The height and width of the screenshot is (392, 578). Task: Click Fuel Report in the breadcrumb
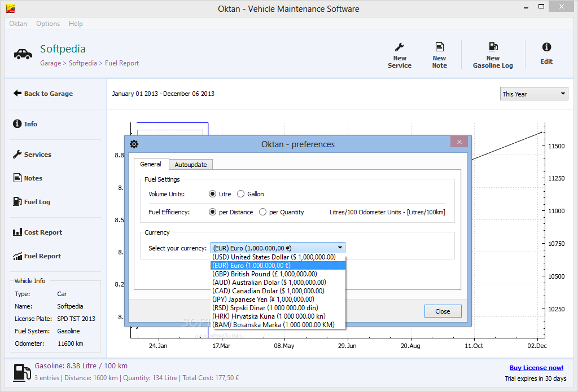[122, 63]
